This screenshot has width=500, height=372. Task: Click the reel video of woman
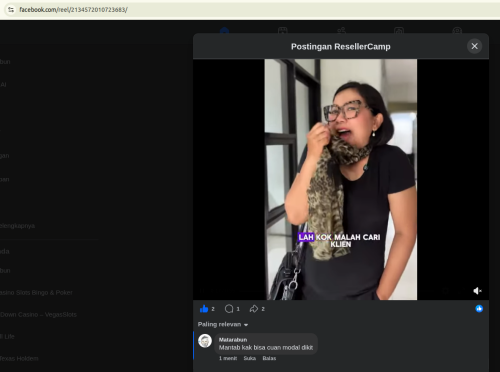tap(341, 179)
